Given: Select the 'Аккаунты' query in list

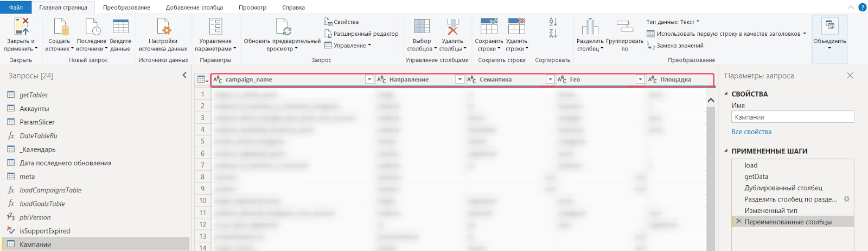Looking at the screenshot, I should (x=34, y=109).
